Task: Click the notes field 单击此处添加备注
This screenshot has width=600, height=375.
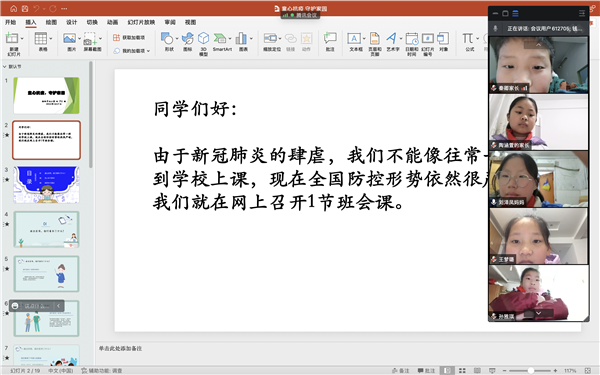Action: pyautogui.click(x=121, y=349)
